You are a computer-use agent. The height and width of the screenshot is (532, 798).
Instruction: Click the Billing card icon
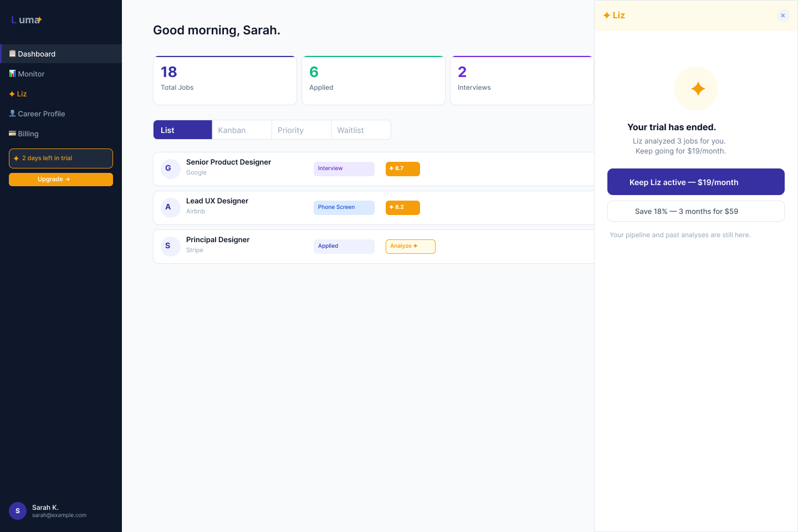(12, 134)
